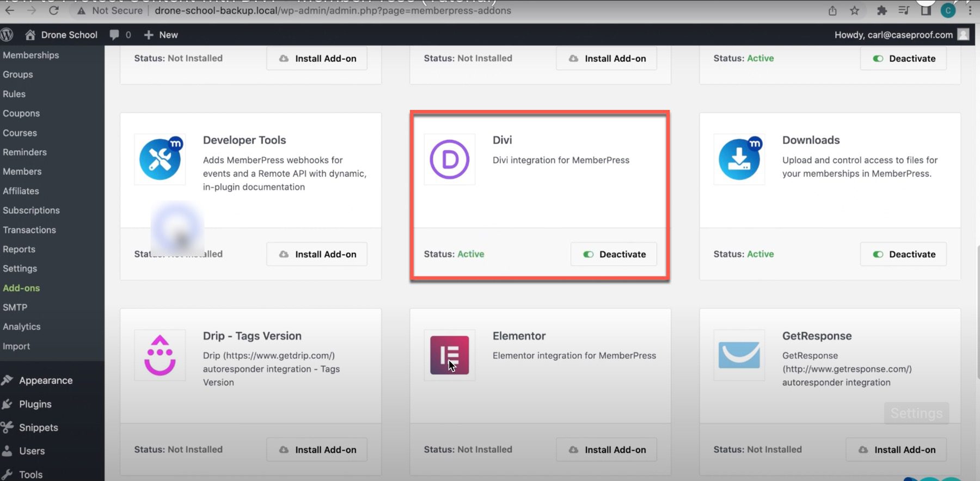Viewport: 980px width, 481px height.
Task: Click the GetResponse envelope icon
Action: pyautogui.click(x=739, y=355)
